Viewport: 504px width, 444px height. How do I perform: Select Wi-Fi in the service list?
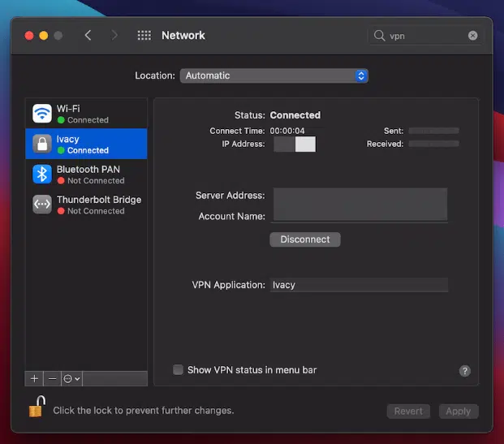[x=86, y=114]
